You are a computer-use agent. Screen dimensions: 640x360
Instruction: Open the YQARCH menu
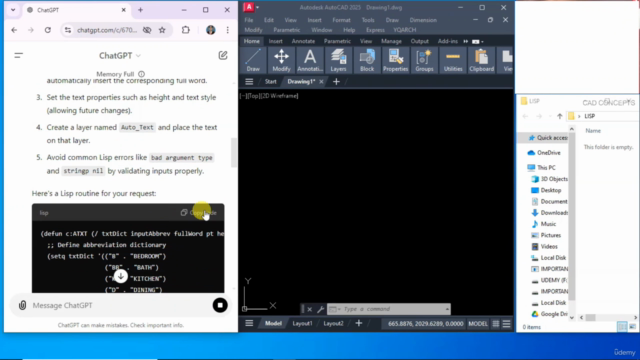pyautogui.click(x=405, y=30)
